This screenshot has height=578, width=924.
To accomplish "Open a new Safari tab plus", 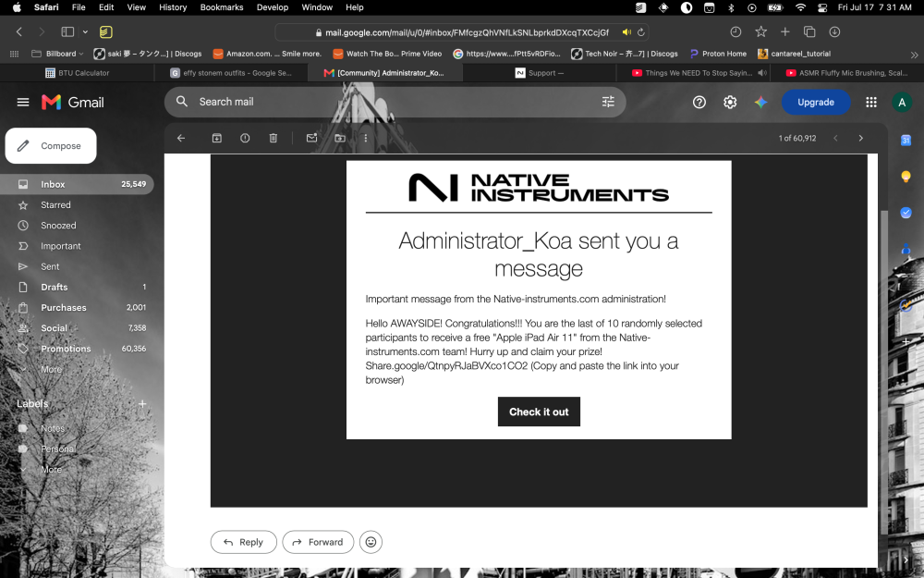I will click(x=784, y=31).
